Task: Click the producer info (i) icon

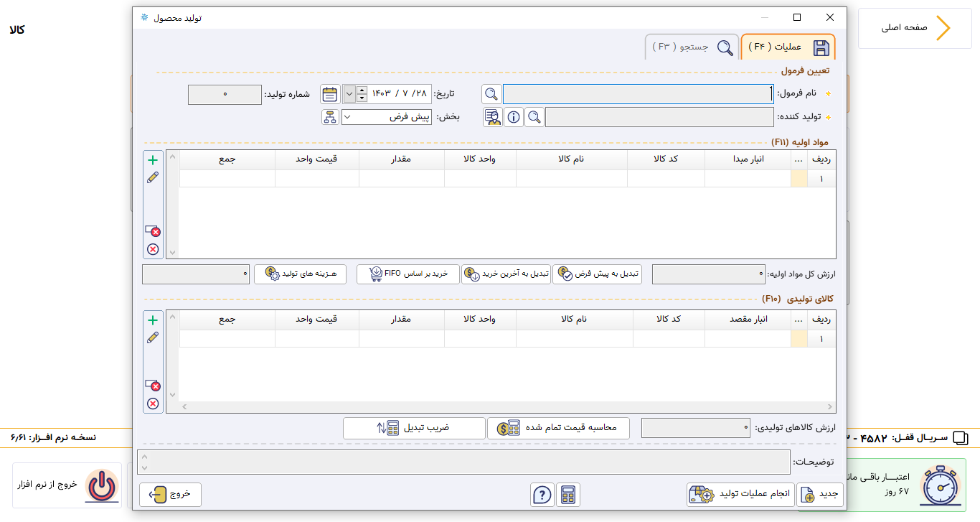Action: (x=513, y=117)
